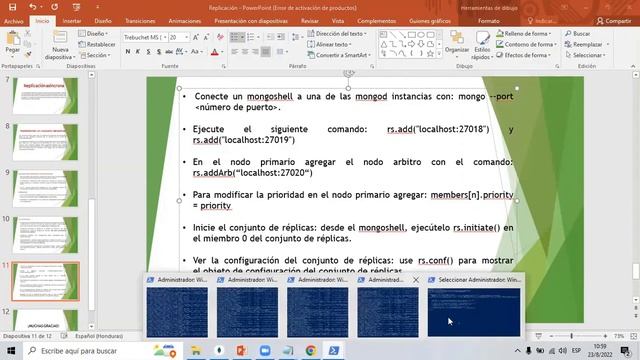The width and height of the screenshot is (640, 360).
Task: Start presentation from beginning quick access icon
Action: coord(76,7)
